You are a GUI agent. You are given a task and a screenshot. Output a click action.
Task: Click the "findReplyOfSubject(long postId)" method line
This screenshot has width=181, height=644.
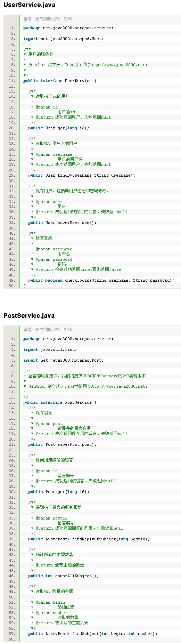[89, 539]
